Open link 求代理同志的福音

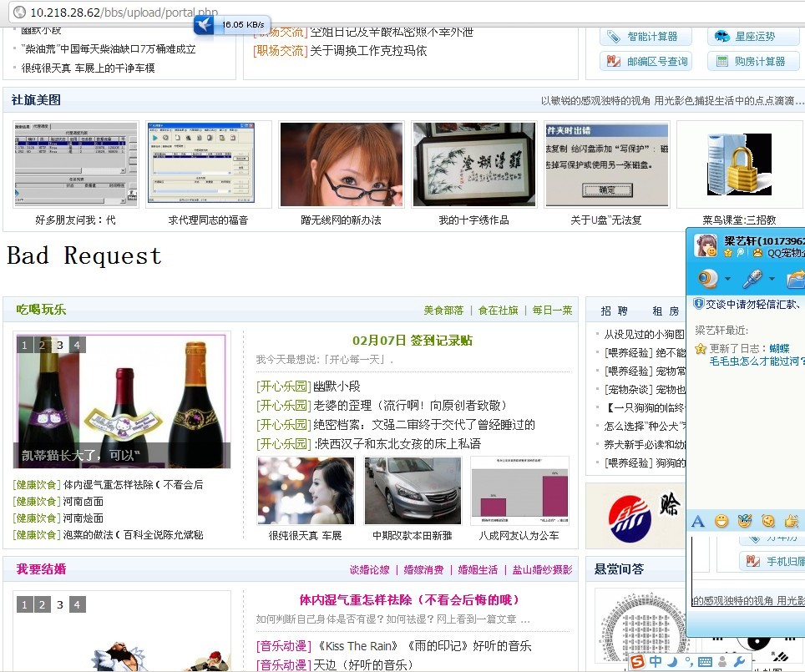click(208, 220)
